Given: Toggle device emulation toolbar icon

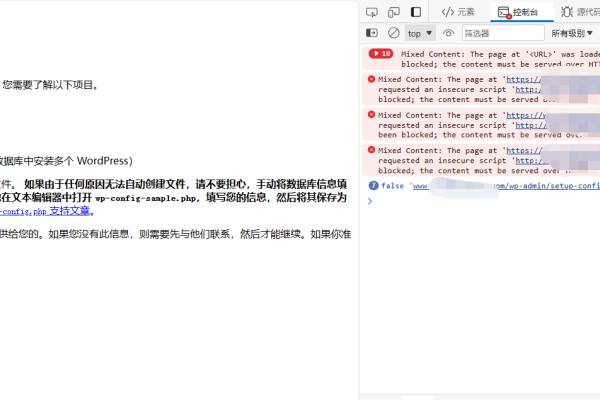Looking at the screenshot, I should [393, 12].
